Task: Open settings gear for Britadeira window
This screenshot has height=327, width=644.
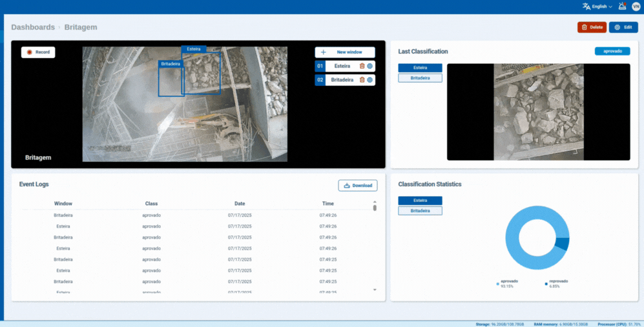Action: (x=370, y=80)
